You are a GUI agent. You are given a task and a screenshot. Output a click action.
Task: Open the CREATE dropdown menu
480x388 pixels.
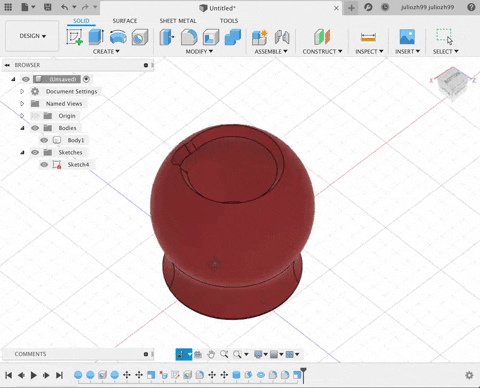click(x=106, y=52)
